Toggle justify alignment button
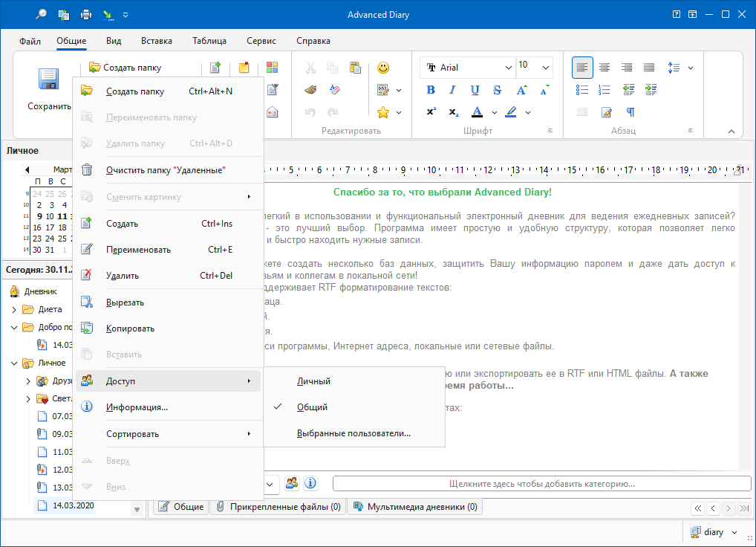The image size is (756, 547). 649,68
